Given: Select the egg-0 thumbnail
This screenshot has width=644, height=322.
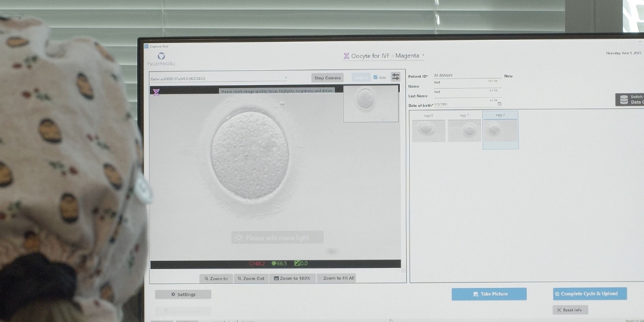Looking at the screenshot, I should pos(428,128).
